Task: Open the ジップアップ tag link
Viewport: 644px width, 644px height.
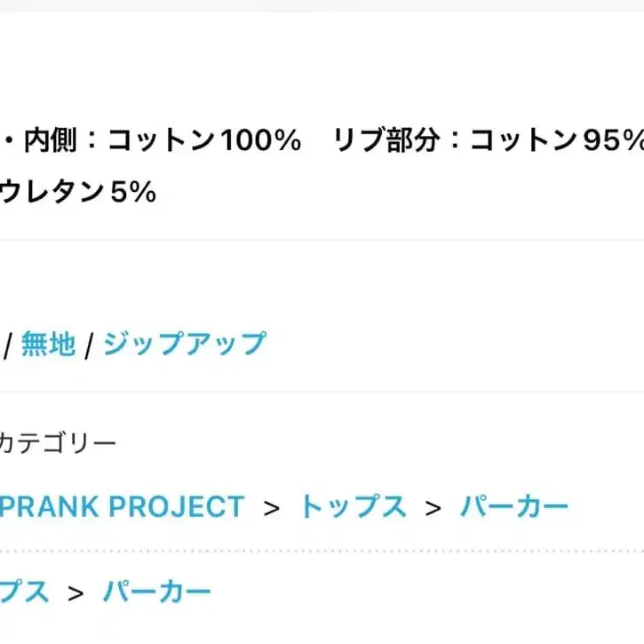Action: [184, 344]
